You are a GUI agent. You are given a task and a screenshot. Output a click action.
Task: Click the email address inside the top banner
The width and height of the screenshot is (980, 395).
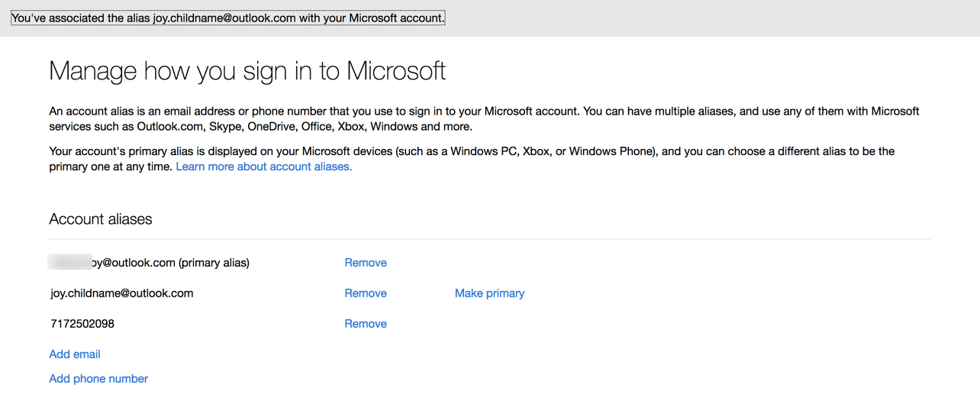224,18
